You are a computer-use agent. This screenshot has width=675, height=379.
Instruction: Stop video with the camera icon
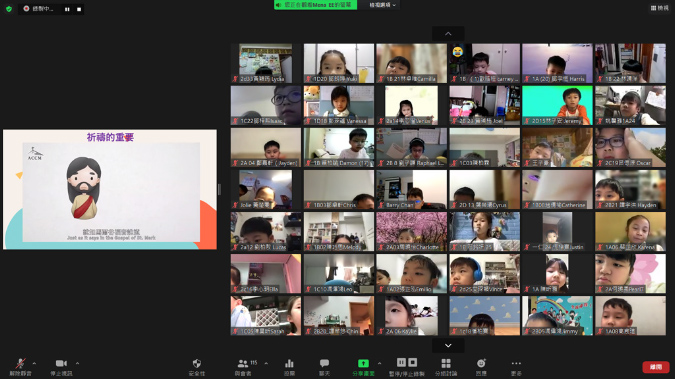coord(61,367)
